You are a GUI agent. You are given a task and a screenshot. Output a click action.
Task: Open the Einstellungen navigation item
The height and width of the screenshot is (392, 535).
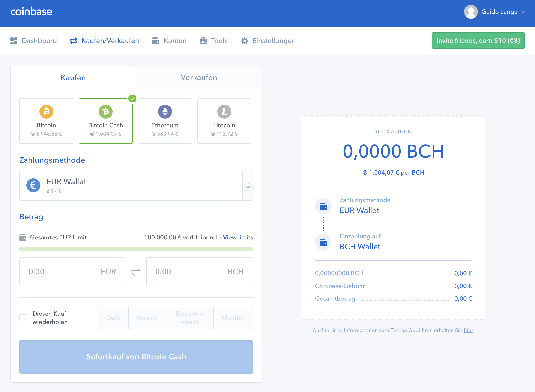(268, 41)
